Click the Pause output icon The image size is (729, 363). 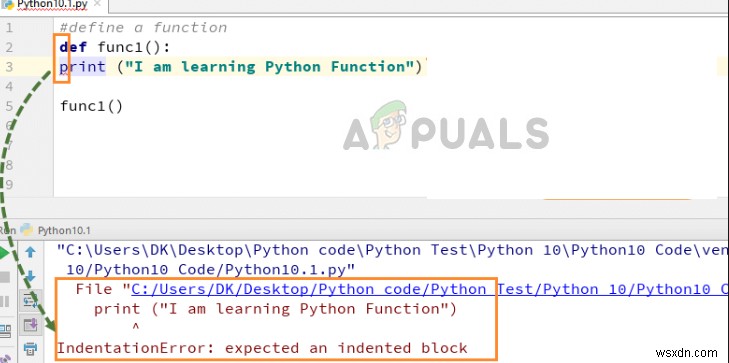[x=4, y=302]
